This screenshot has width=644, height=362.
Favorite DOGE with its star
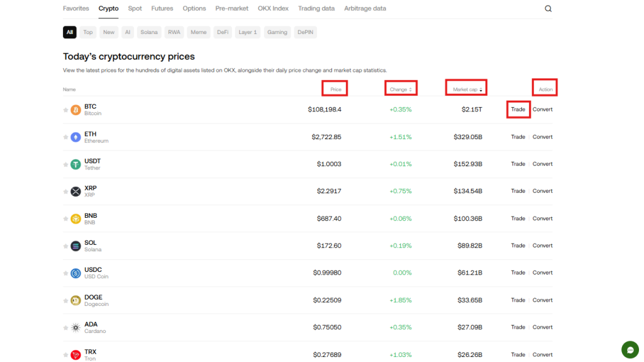tap(65, 301)
